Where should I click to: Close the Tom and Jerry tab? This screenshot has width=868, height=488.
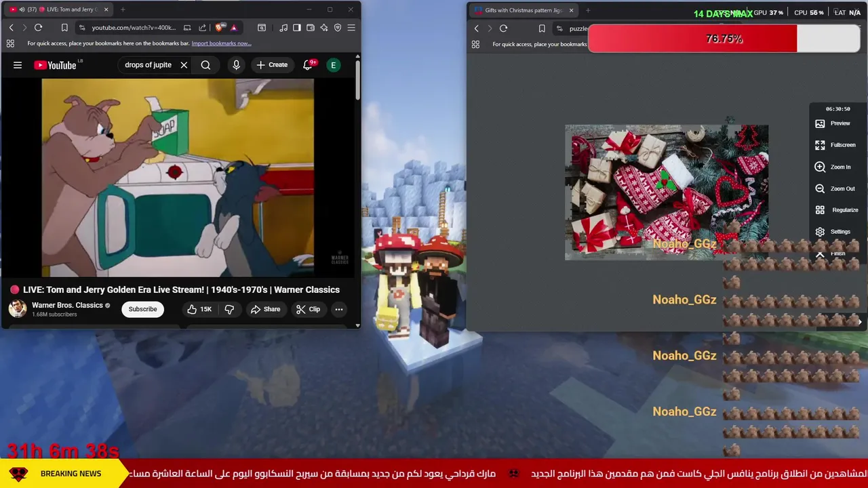coord(106,9)
